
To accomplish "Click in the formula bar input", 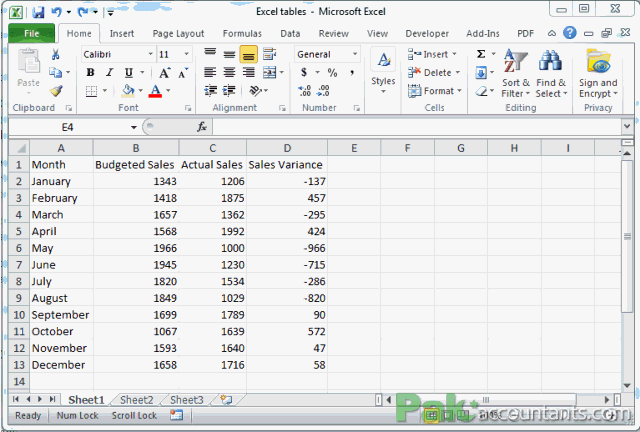I will pos(416,127).
